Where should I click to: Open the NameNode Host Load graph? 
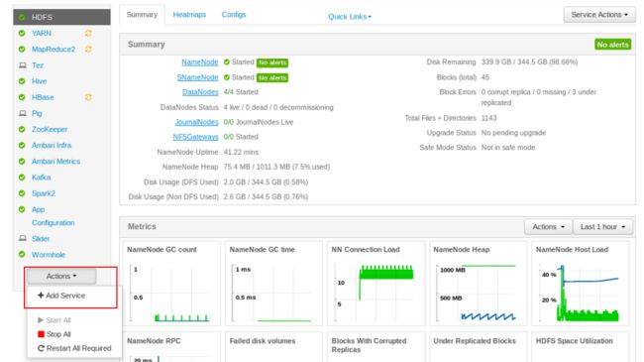pyautogui.click(x=581, y=284)
